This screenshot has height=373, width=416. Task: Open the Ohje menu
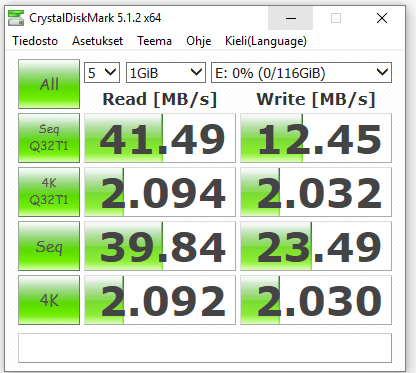click(x=198, y=41)
